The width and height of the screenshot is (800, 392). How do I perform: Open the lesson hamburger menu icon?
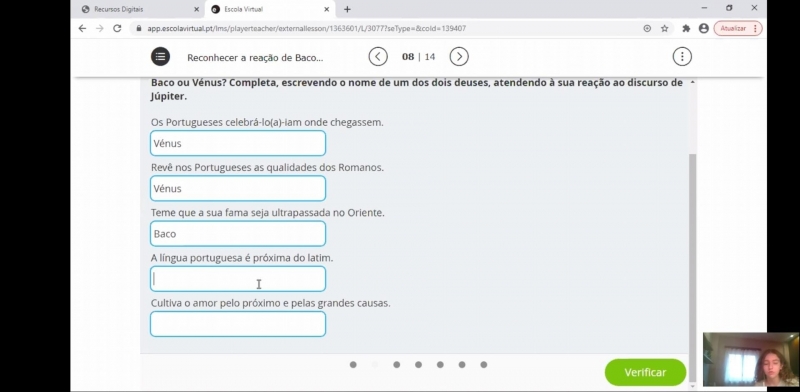point(160,57)
